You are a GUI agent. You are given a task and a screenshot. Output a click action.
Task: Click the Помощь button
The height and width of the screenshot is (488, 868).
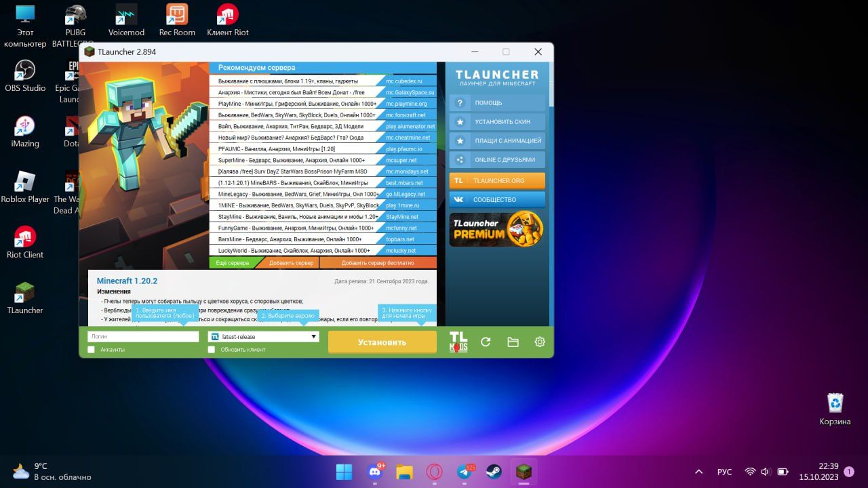click(x=497, y=103)
